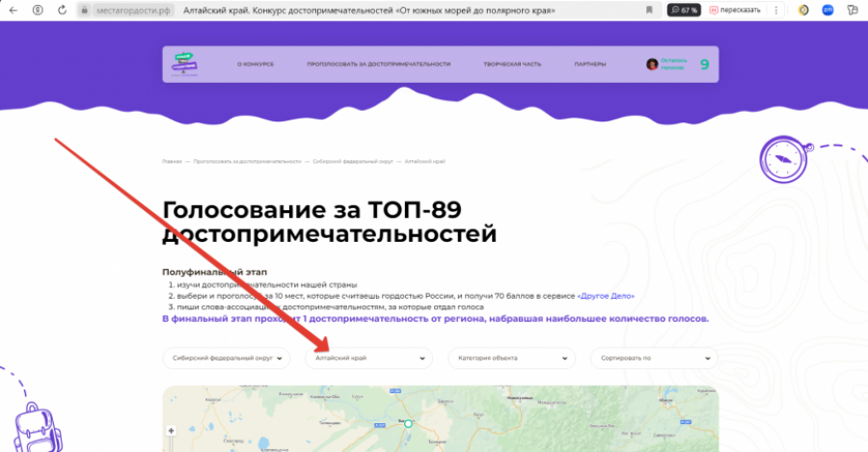The width and height of the screenshot is (868, 452).
Task: Click the browser back arrow
Action: (x=13, y=10)
